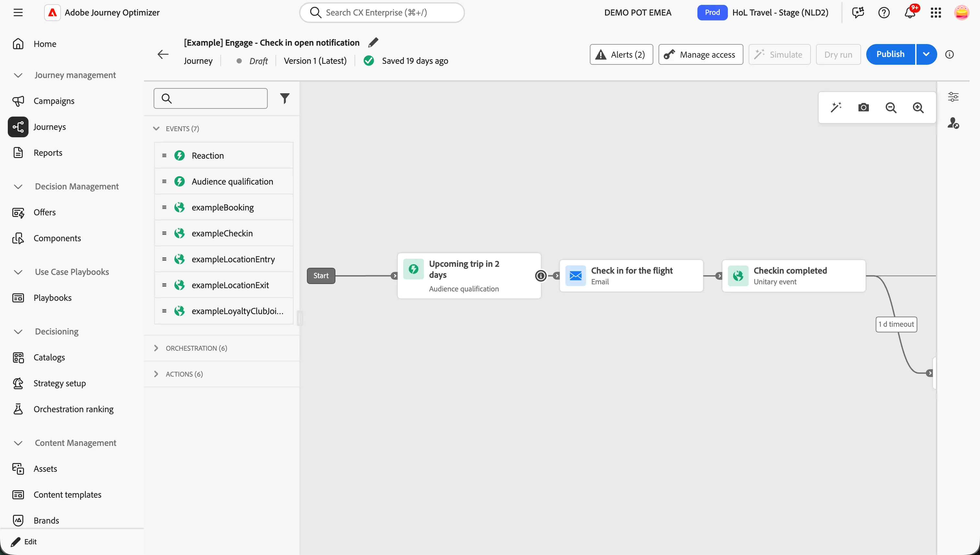Zoom out of the journey canvas
Image resolution: width=980 pixels, height=555 pixels.
(891, 108)
